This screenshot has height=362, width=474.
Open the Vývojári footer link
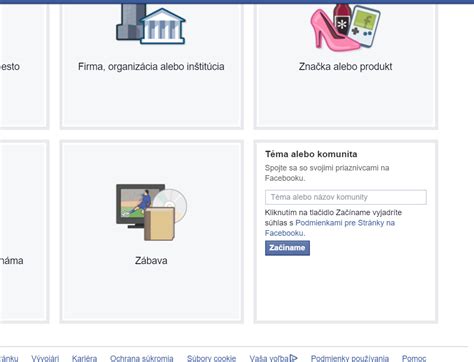pyautogui.click(x=45, y=358)
